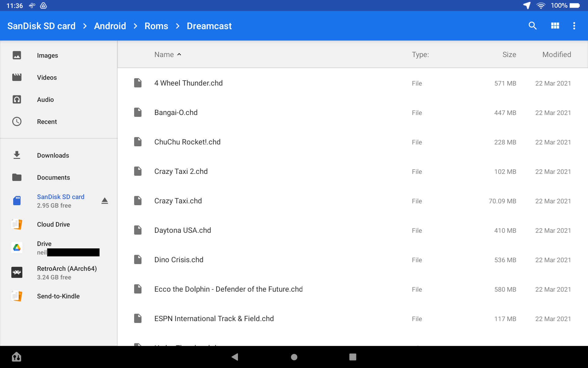
Task: Tap the home screen icon in navigation bar
Action: pos(17,357)
